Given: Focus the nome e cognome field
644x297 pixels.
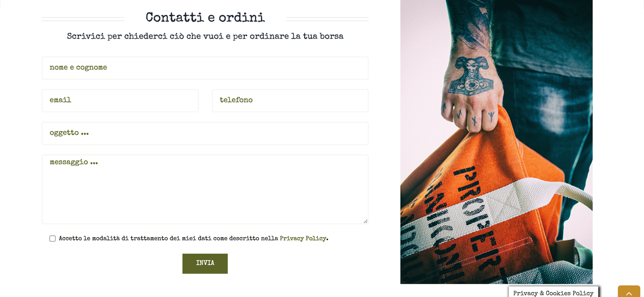Looking at the screenshot, I should [205, 68].
